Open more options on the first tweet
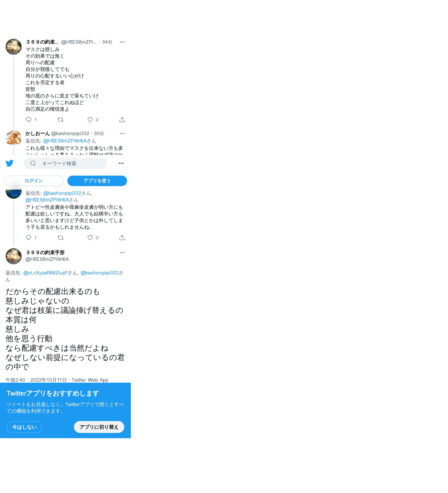 (x=122, y=42)
